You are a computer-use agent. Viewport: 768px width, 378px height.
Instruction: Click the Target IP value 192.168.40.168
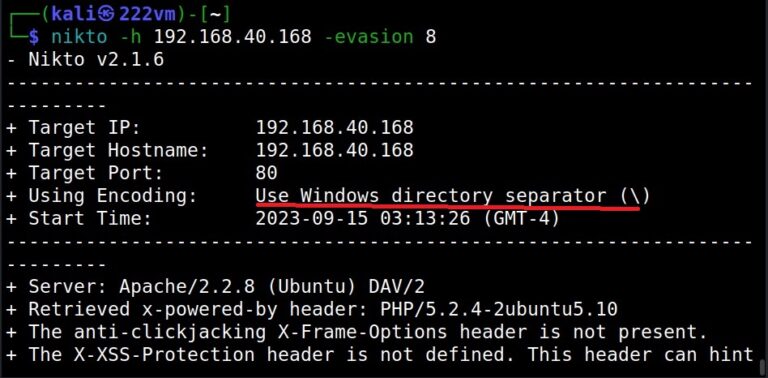point(335,128)
